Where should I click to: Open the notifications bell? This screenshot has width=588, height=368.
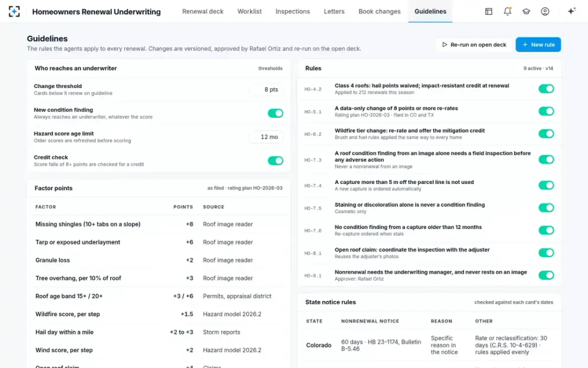point(508,11)
